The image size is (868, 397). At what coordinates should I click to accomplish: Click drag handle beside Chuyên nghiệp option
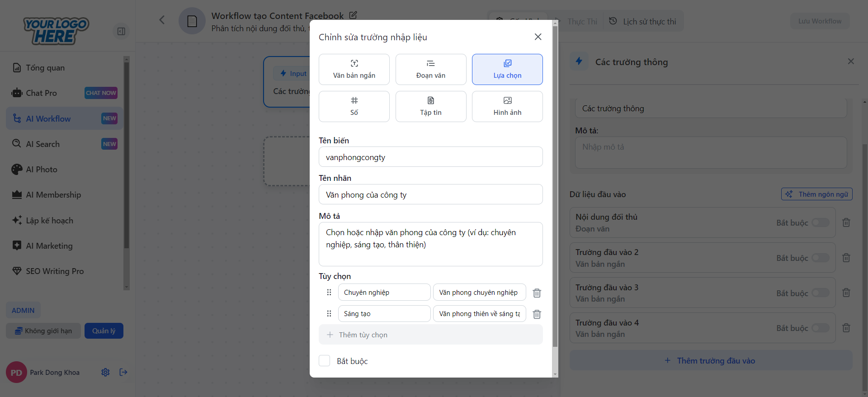329,293
